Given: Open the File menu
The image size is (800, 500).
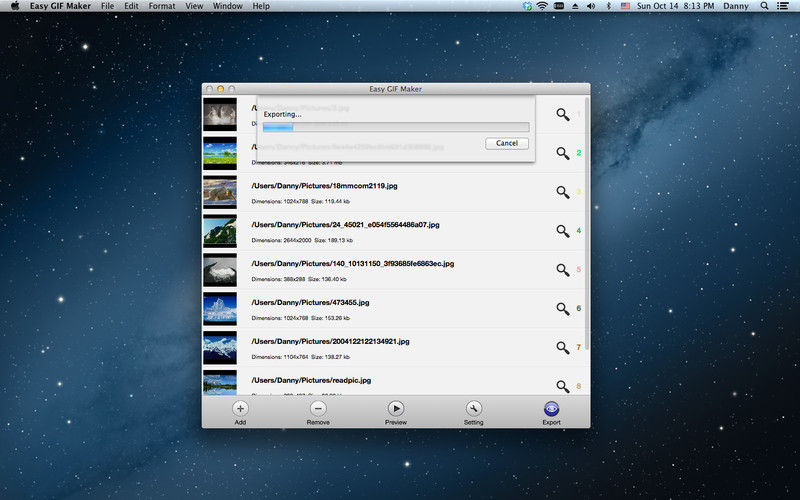Looking at the screenshot, I should [107, 6].
